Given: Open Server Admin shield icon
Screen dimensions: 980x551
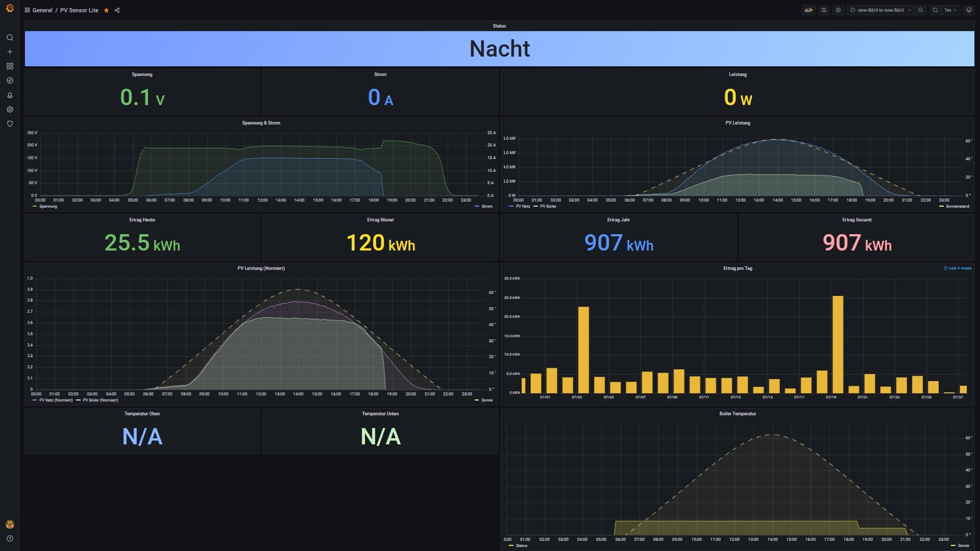Looking at the screenshot, I should click(10, 124).
